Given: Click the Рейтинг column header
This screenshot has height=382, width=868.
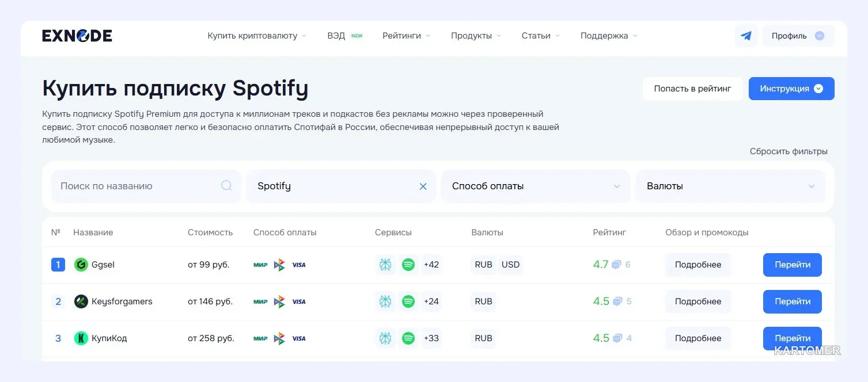Looking at the screenshot, I should [609, 232].
